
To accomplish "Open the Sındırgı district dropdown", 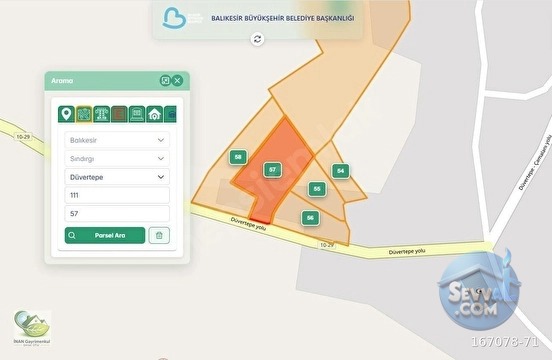I will coord(117,158).
